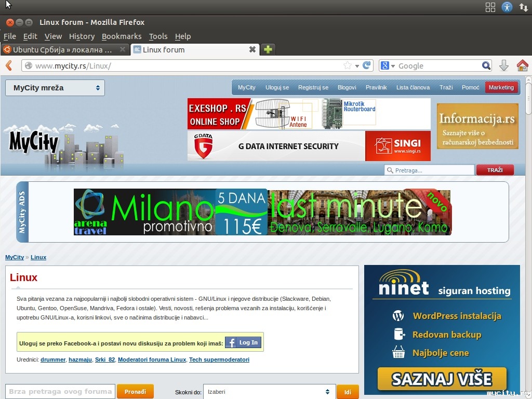The width and height of the screenshot is (532, 399).
Task: Open drummer's profile link
Action: 53,360
